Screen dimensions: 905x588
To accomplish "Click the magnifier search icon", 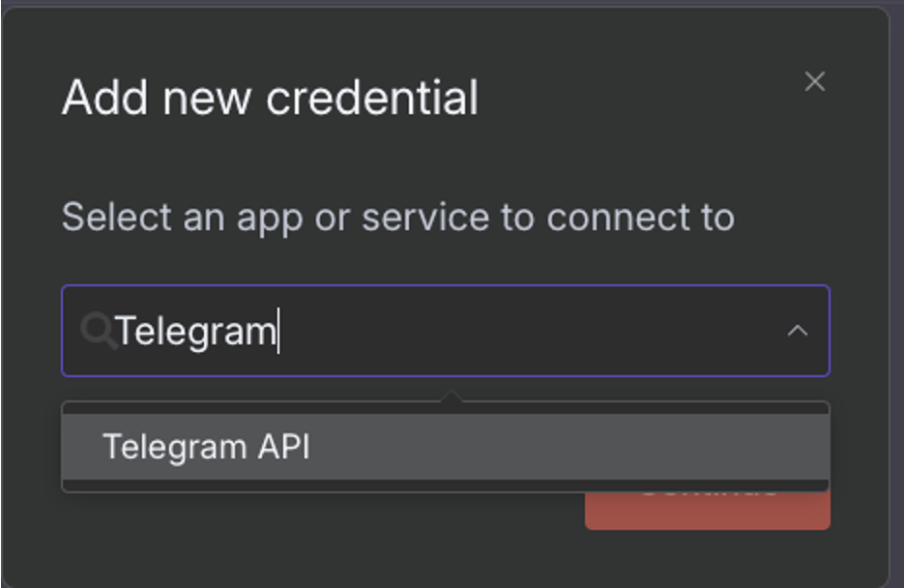I will [x=98, y=331].
